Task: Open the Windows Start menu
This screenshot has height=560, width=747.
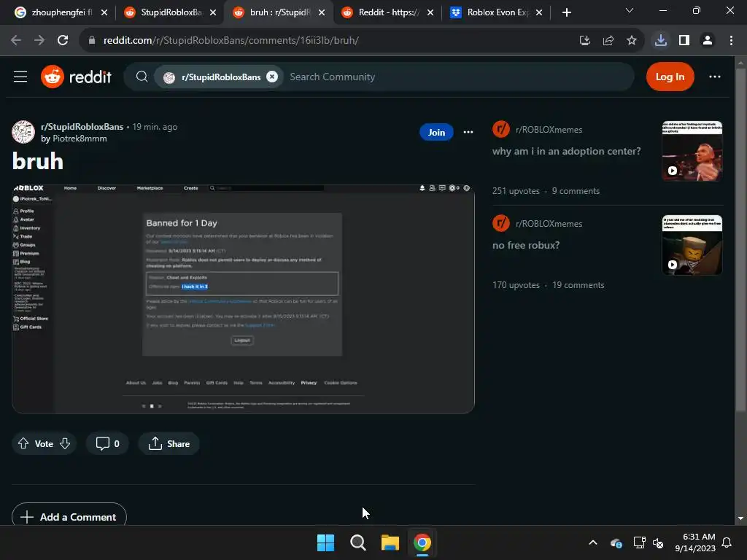Action: pyautogui.click(x=326, y=542)
